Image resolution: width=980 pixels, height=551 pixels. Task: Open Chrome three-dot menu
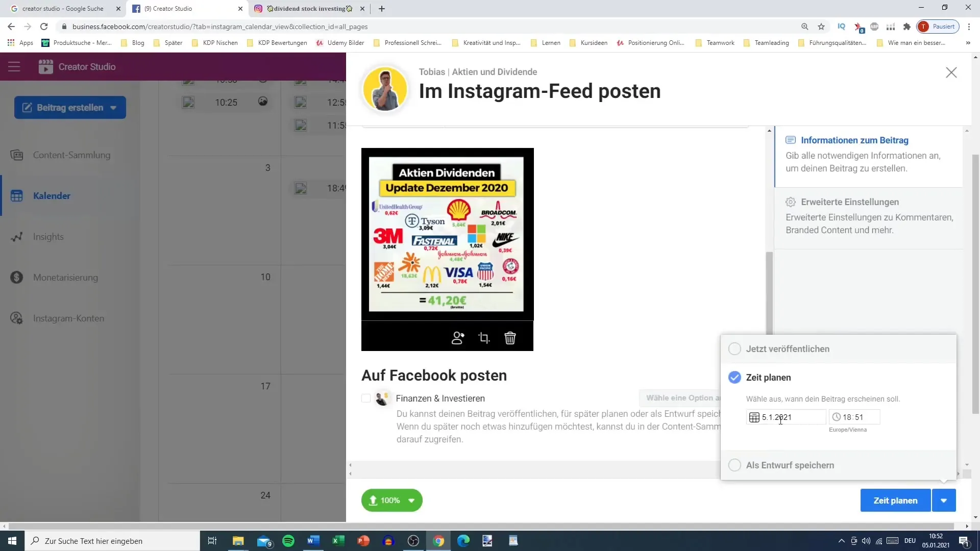969,27
